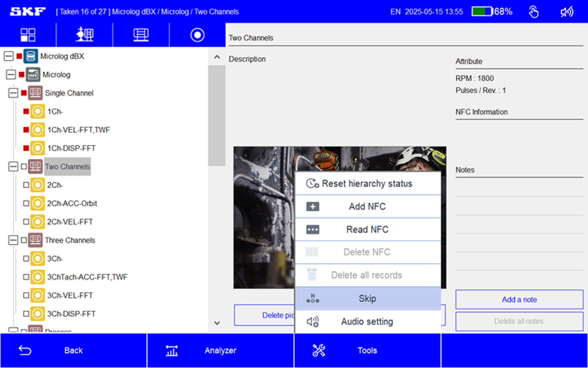Click the Analyzer chart icon
This screenshot has height=368, width=588.
[172, 351]
